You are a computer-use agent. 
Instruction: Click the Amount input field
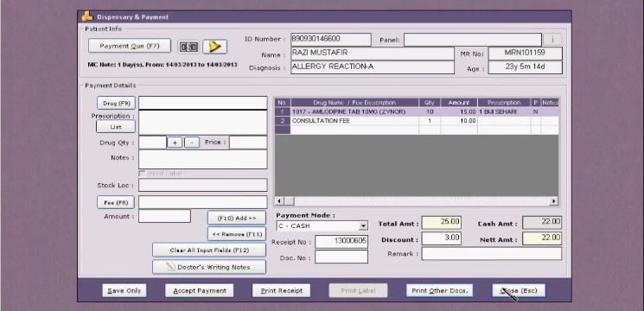pos(164,216)
